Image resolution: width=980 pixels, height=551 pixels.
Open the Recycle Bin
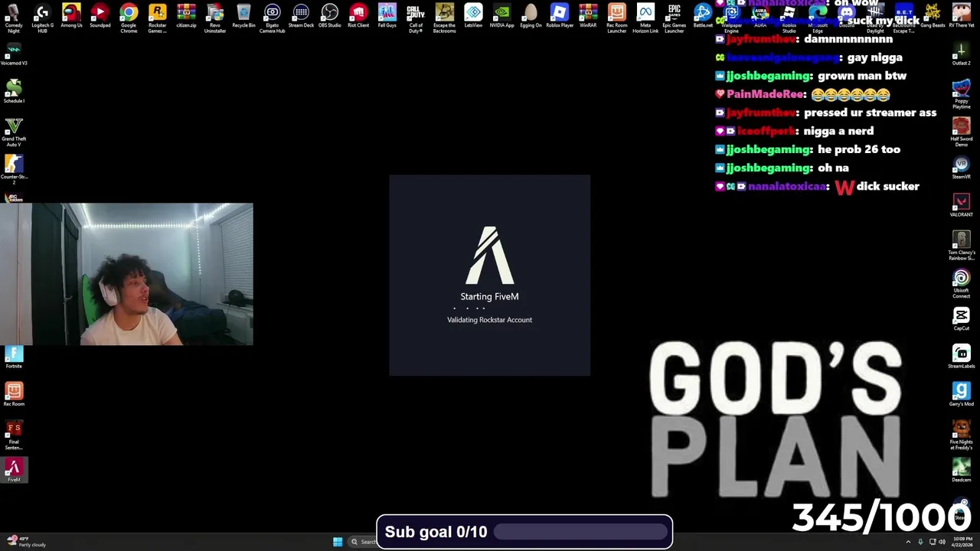tap(243, 16)
